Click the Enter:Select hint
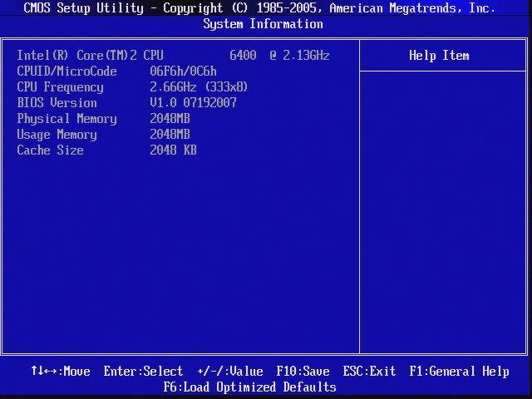This screenshot has height=399, width=532. click(143, 372)
